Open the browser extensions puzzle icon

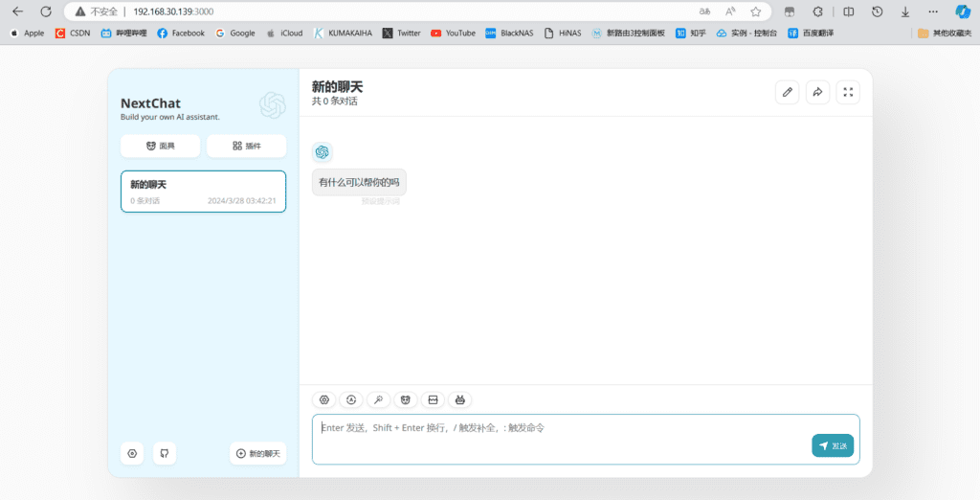click(817, 11)
